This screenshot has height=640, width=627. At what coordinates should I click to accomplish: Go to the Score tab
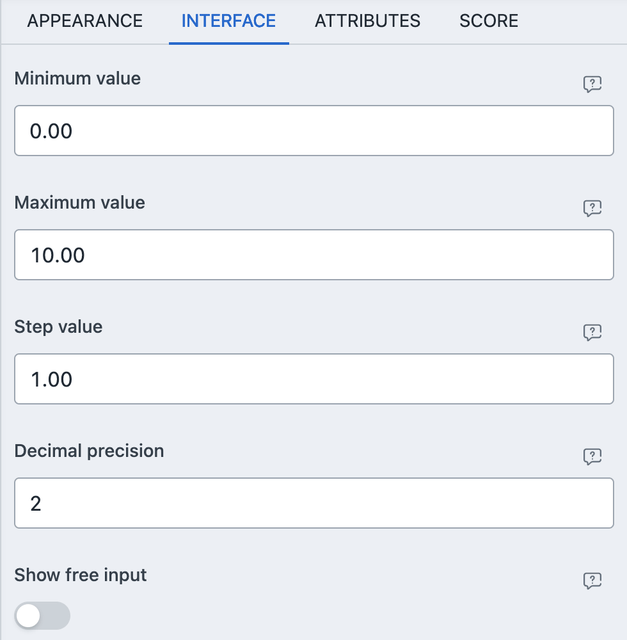point(489,21)
